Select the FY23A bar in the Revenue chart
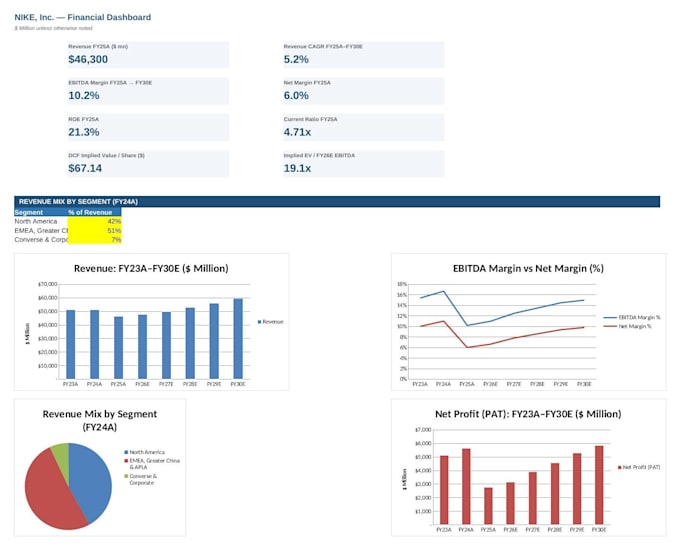 (x=71, y=344)
